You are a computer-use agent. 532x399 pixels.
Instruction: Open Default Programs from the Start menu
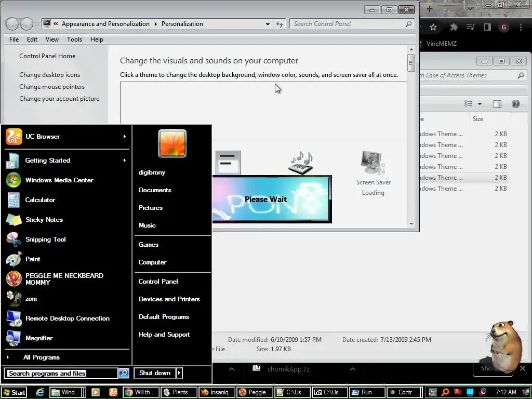pyautogui.click(x=164, y=317)
